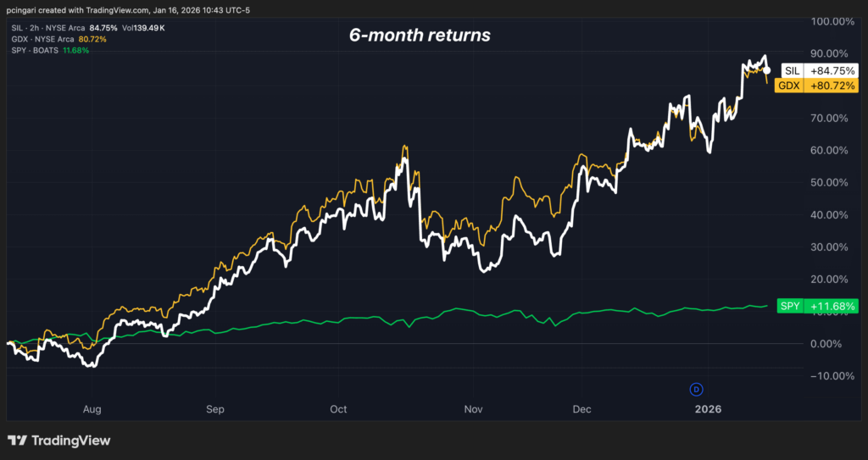This screenshot has height=460, width=868.
Task: Click the white SIL ticker tag
Action: pyautogui.click(x=787, y=71)
